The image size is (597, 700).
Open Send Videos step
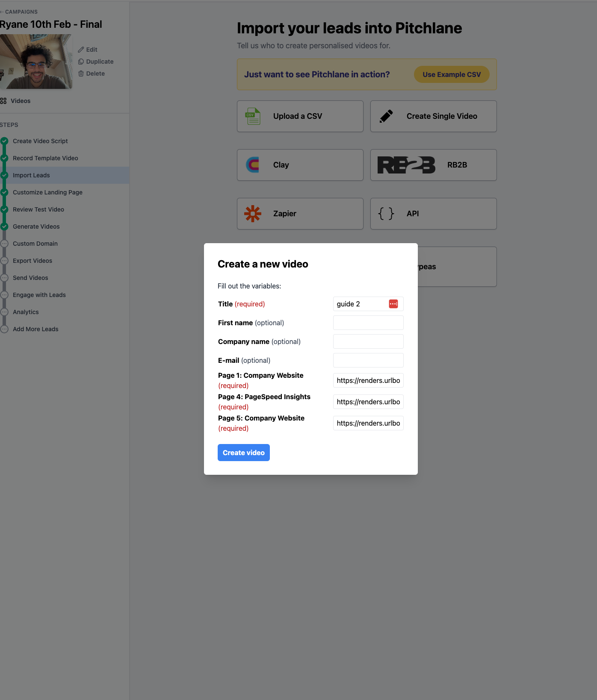pyautogui.click(x=65, y=278)
